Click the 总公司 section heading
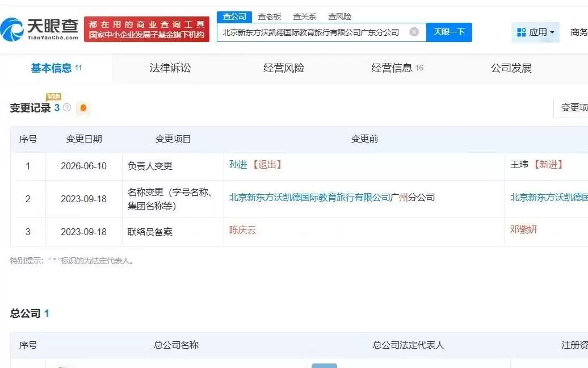Image resolution: width=588 pixels, height=368 pixels. pyautogui.click(x=25, y=313)
